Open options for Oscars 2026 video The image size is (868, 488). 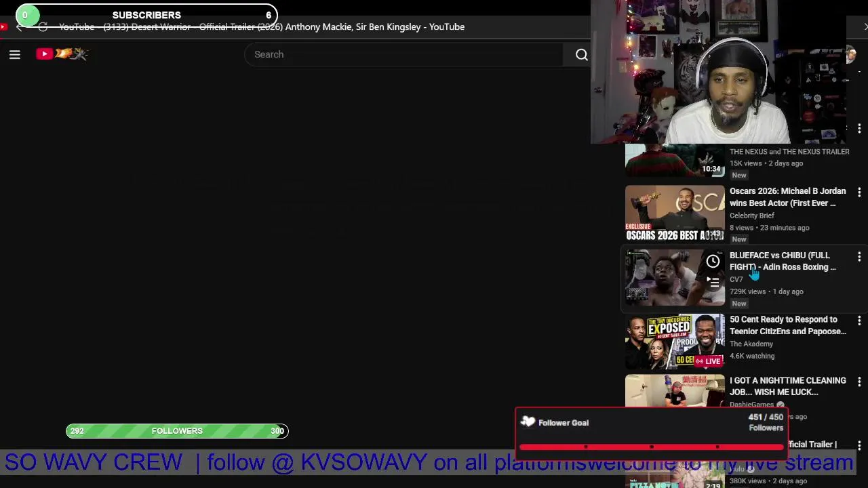pos(859,192)
